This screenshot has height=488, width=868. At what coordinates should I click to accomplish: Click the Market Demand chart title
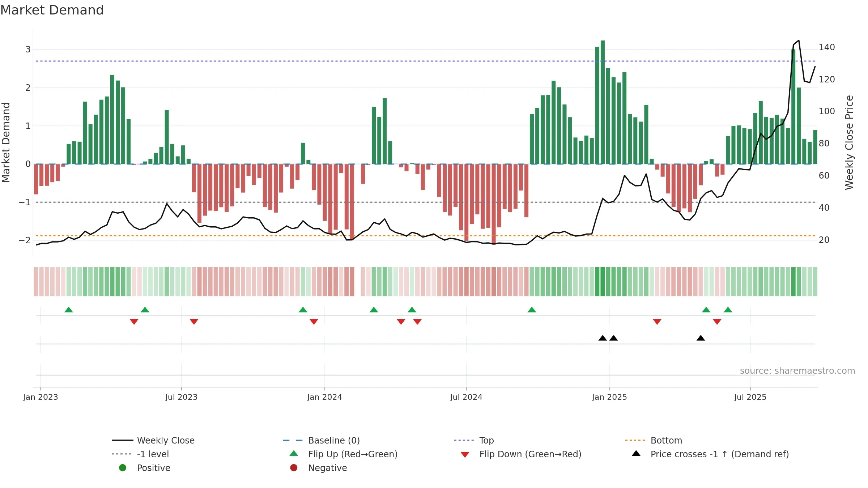tap(52, 10)
